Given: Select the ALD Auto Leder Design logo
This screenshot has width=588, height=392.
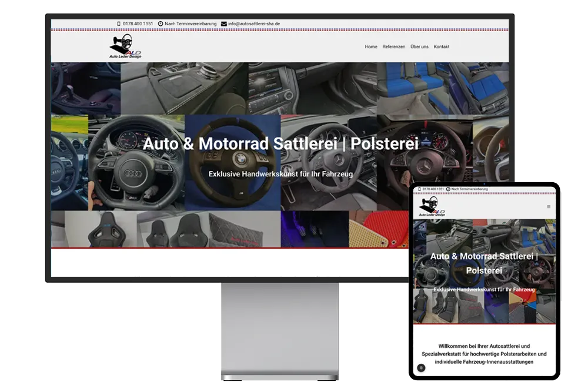Looking at the screenshot, I should (x=123, y=47).
